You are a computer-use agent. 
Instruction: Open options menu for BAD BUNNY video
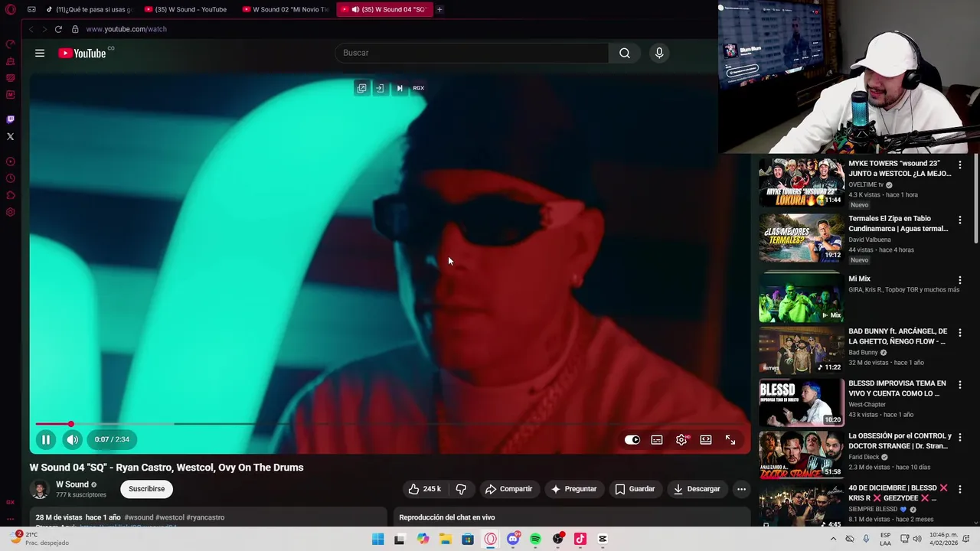coord(960,333)
